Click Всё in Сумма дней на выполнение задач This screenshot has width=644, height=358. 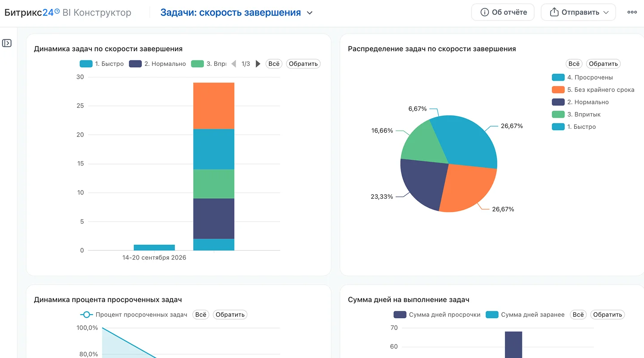578,315
